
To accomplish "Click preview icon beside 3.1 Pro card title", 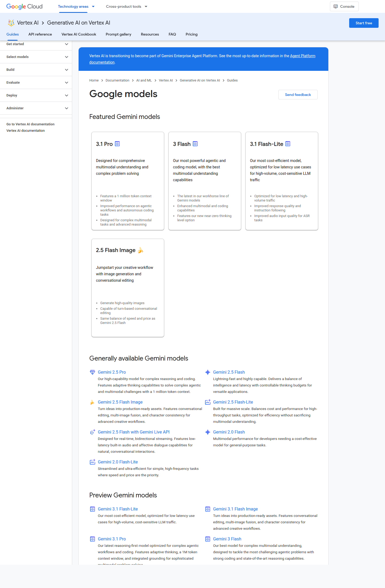I will pos(117,144).
